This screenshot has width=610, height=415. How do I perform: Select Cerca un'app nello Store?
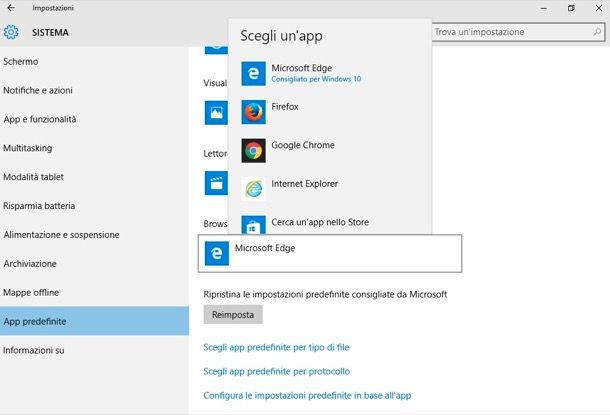point(330,224)
